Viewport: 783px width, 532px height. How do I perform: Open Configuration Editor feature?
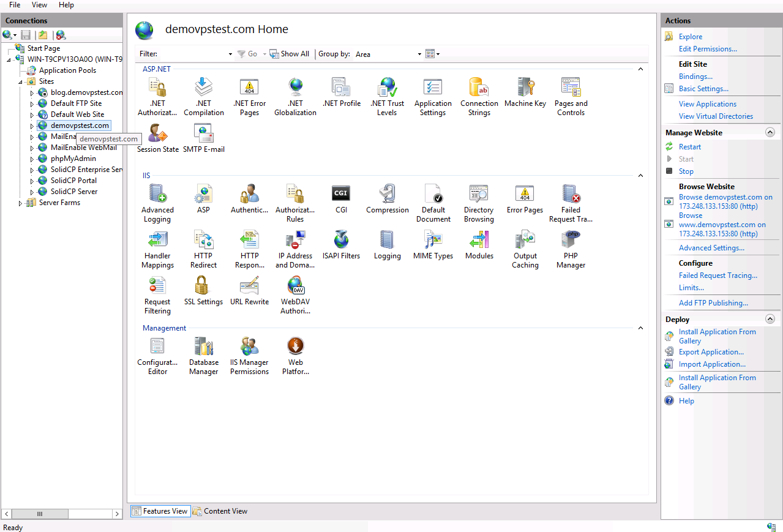[x=157, y=356]
